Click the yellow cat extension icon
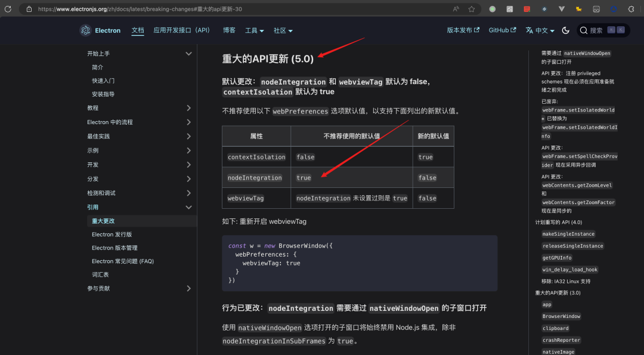The image size is (644, 355). [578, 9]
